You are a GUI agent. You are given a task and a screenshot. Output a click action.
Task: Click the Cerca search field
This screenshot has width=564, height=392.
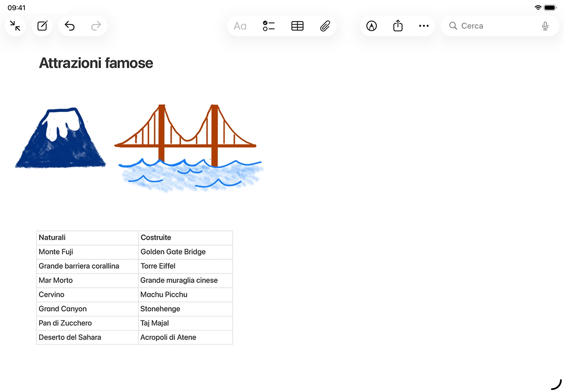(x=494, y=26)
